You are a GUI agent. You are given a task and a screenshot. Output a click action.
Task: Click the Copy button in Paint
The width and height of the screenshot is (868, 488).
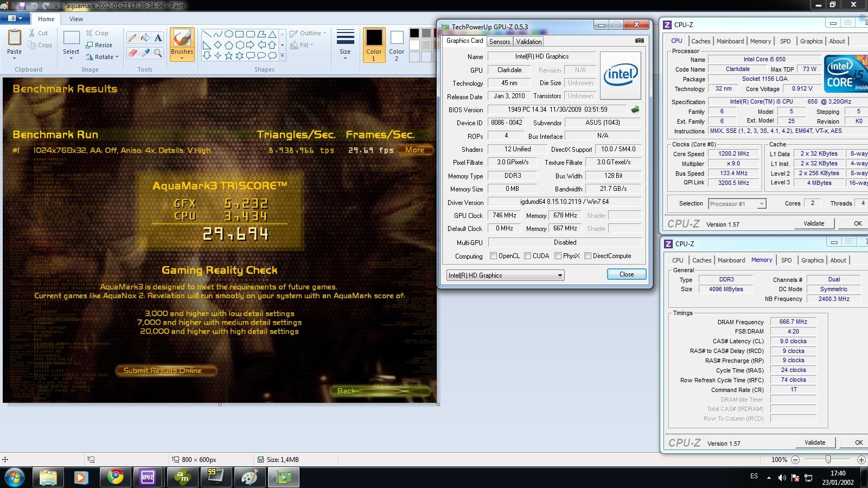pos(41,45)
